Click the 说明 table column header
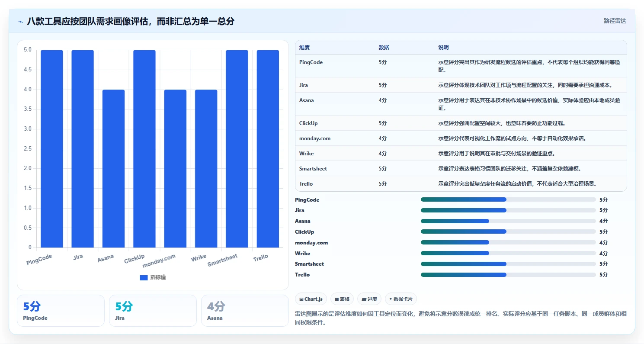The width and height of the screenshot is (644, 344). [x=443, y=48]
